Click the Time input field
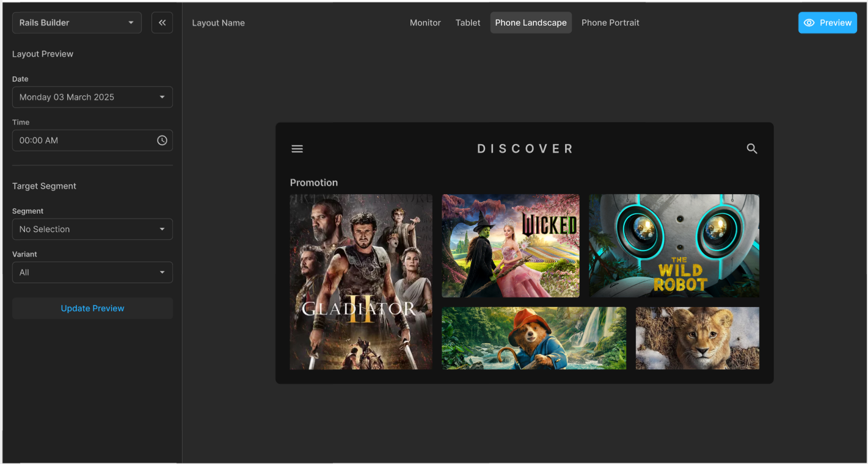Screen dimensions: 868x464 pyautogui.click(x=92, y=140)
